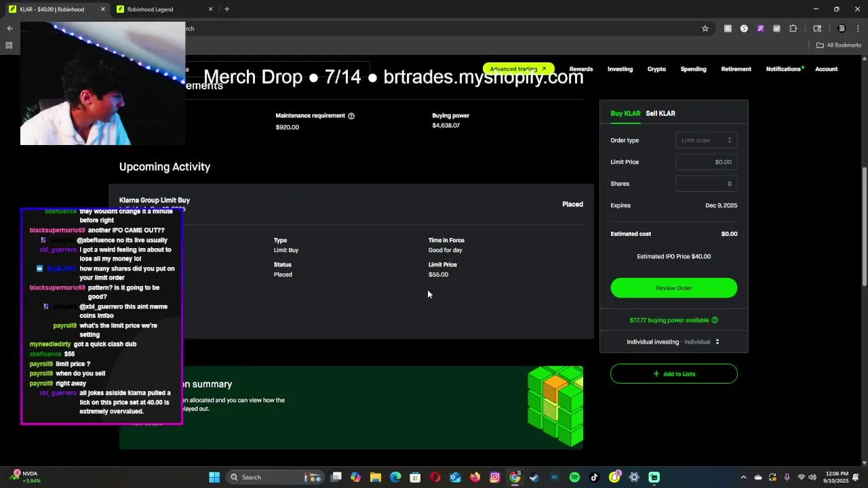Screen dimensions: 868x488
Task: Launch Microsoft Edge from taskbar
Action: tap(395, 477)
